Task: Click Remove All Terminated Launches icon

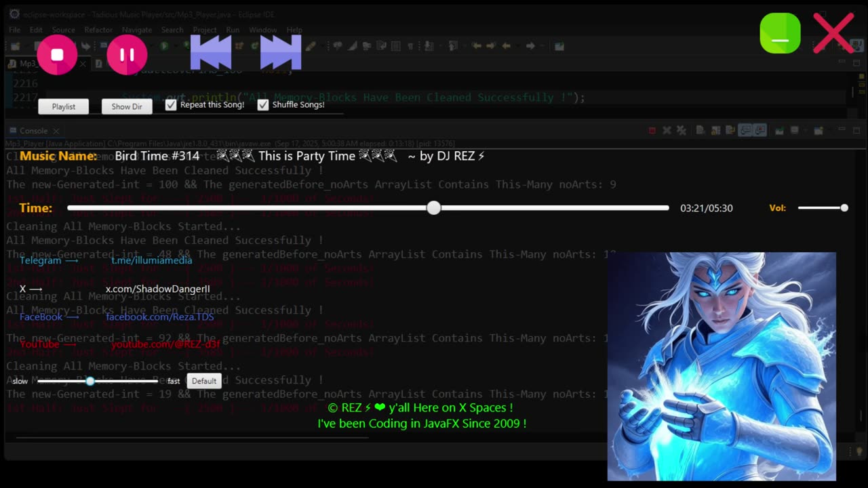Action: coord(682,130)
